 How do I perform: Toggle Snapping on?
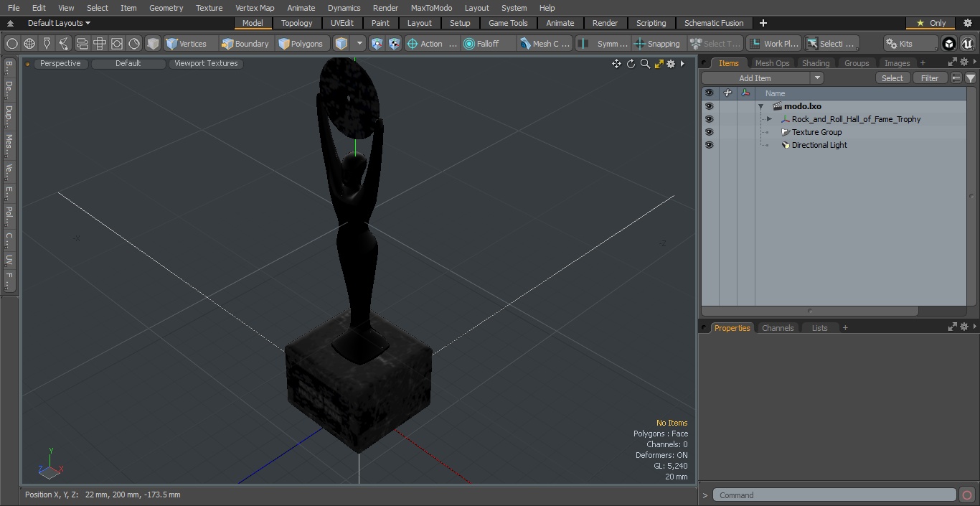[659, 44]
